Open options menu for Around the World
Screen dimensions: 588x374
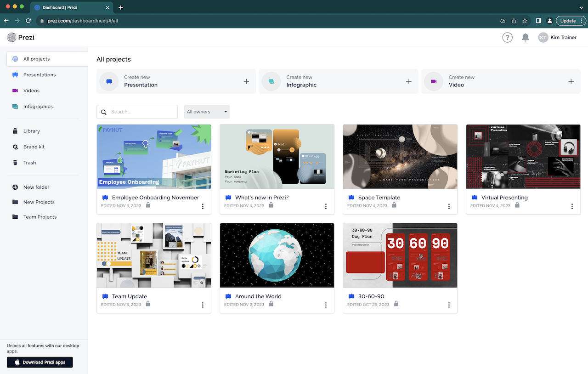pos(326,305)
